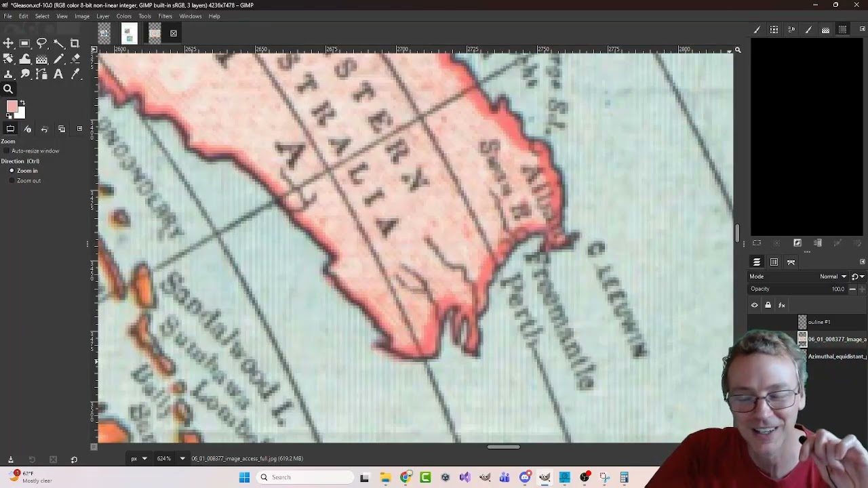Select the Rectangle Select tool
Screen dimensions: 868x488
25,43
